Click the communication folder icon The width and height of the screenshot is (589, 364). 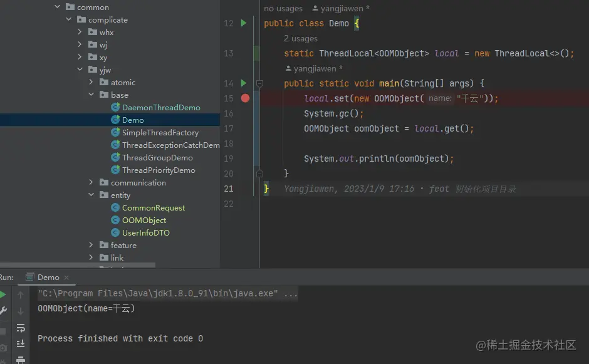[104, 182]
